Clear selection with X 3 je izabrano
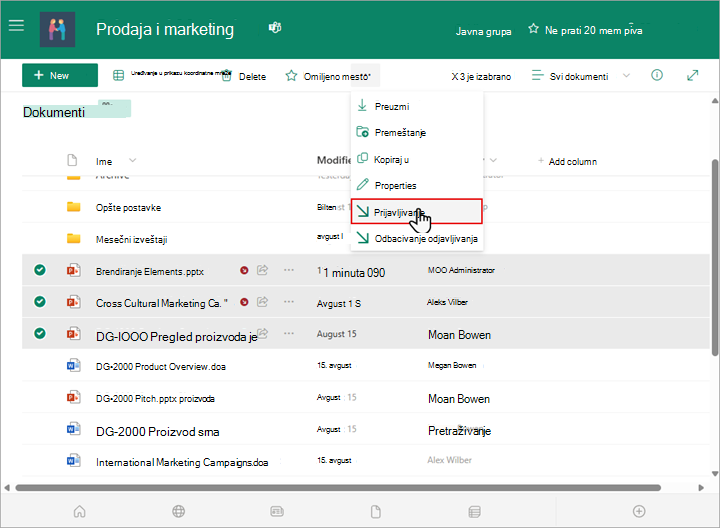The height and width of the screenshot is (528, 720). click(x=481, y=77)
